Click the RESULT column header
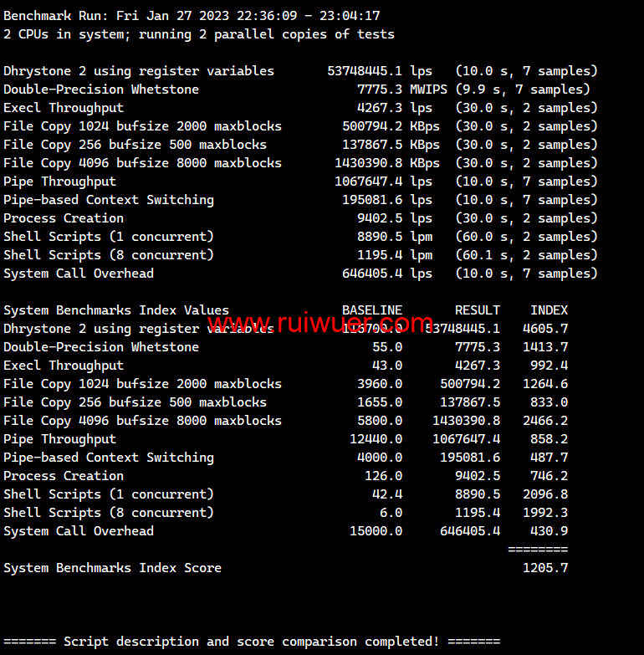This screenshot has width=644, height=655. tap(477, 310)
